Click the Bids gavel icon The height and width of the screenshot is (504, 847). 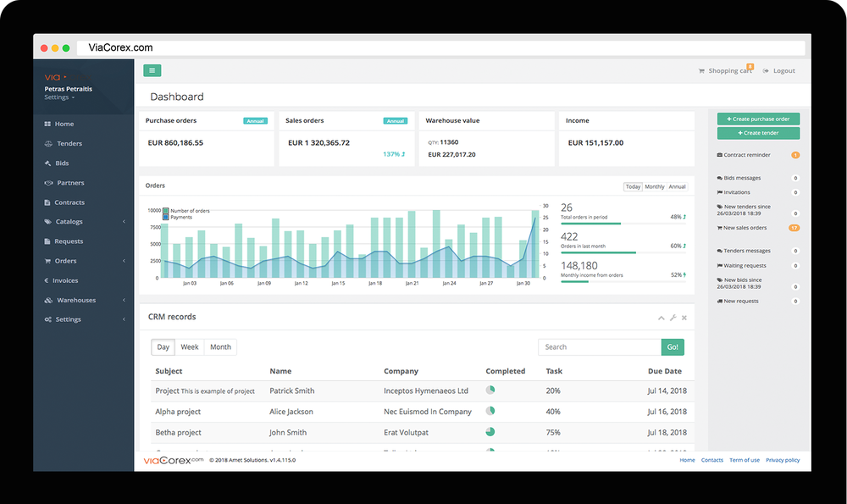click(47, 163)
